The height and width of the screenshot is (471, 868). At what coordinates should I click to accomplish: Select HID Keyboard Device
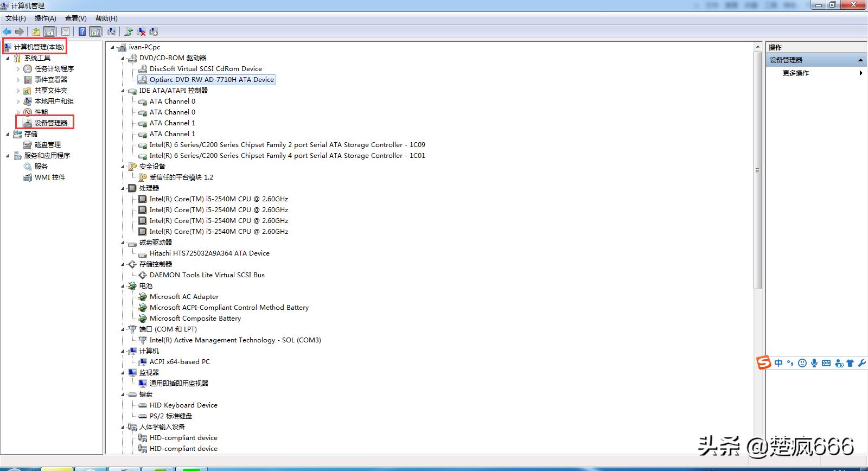[183, 405]
